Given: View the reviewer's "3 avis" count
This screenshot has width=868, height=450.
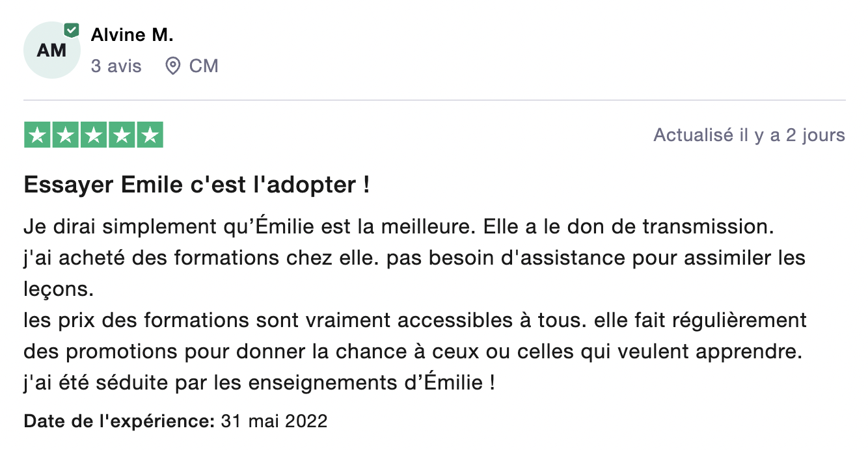Looking at the screenshot, I should click(x=116, y=66).
